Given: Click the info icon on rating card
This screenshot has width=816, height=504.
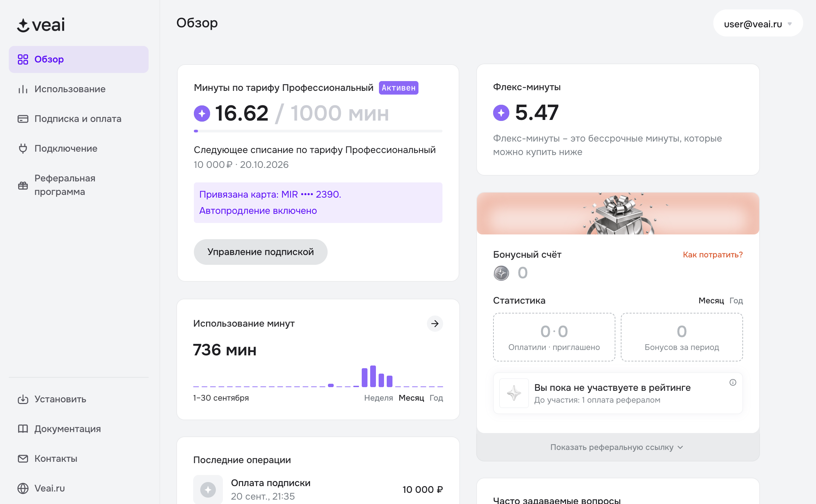Looking at the screenshot, I should [x=733, y=382].
